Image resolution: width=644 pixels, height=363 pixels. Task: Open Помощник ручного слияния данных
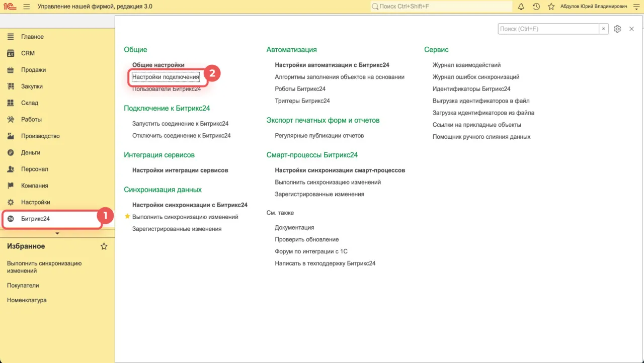coord(481,137)
